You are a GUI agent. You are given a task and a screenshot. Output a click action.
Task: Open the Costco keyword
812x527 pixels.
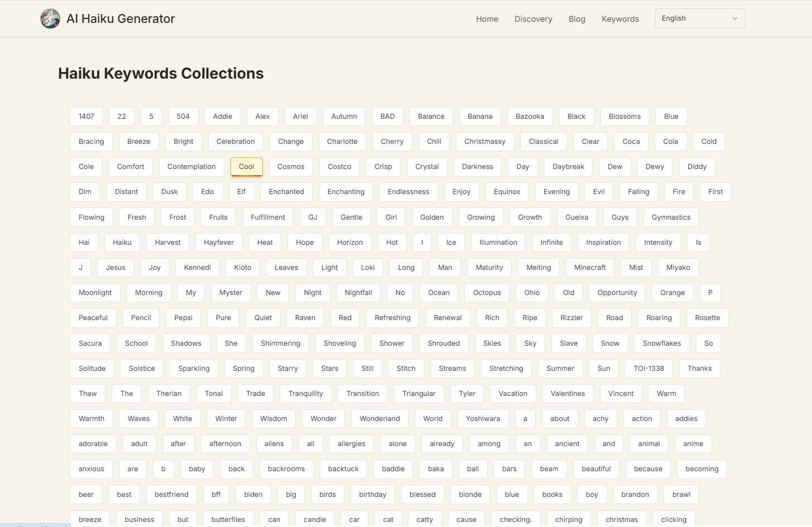(x=339, y=167)
